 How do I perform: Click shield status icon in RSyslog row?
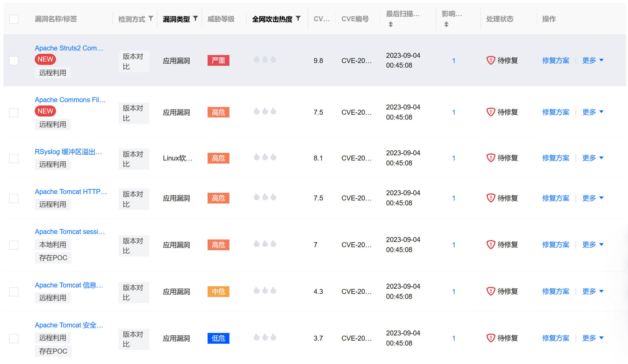491,158
